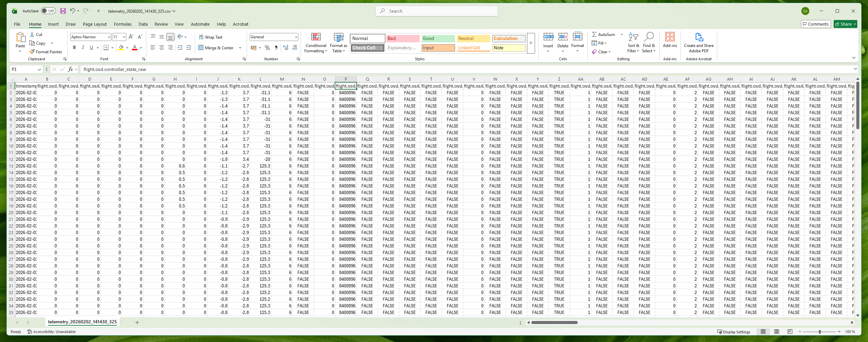Apply the Good cell style

[x=438, y=38]
